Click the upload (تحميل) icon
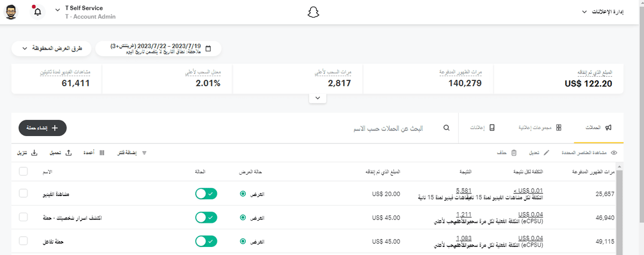 pos(69,153)
